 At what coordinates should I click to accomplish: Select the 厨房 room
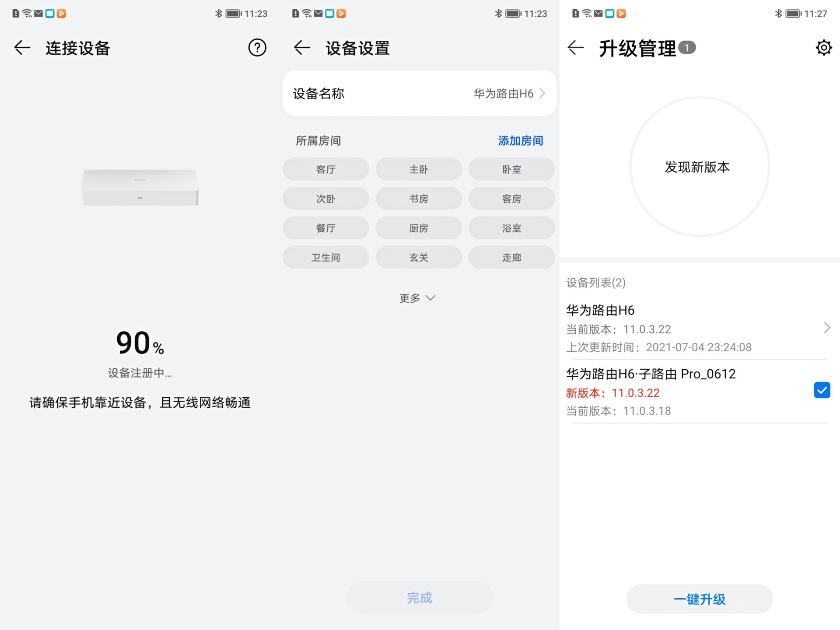point(419,228)
